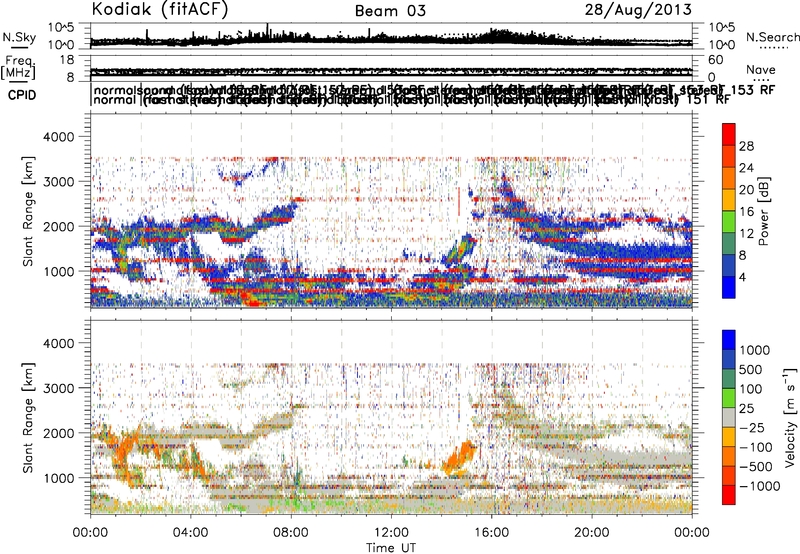Click the '2000' range tick on the power panel
This screenshot has width=800, height=554.
pyautogui.click(x=61, y=226)
